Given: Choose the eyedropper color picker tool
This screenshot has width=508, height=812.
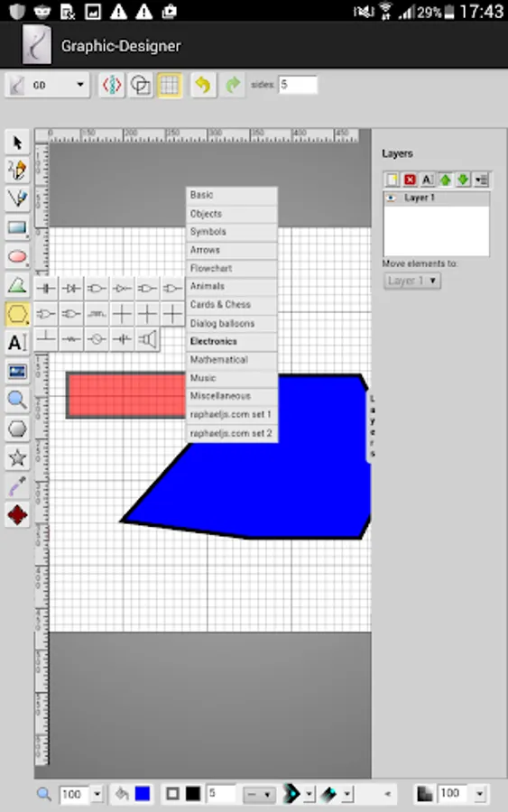Looking at the screenshot, I should (17, 485).
